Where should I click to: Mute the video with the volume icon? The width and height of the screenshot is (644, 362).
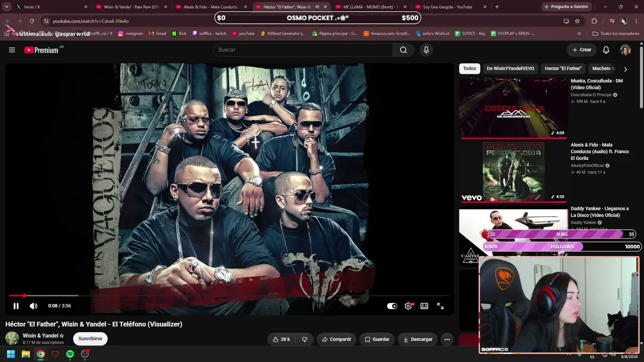pyautogui.click(x=33, y=306)
